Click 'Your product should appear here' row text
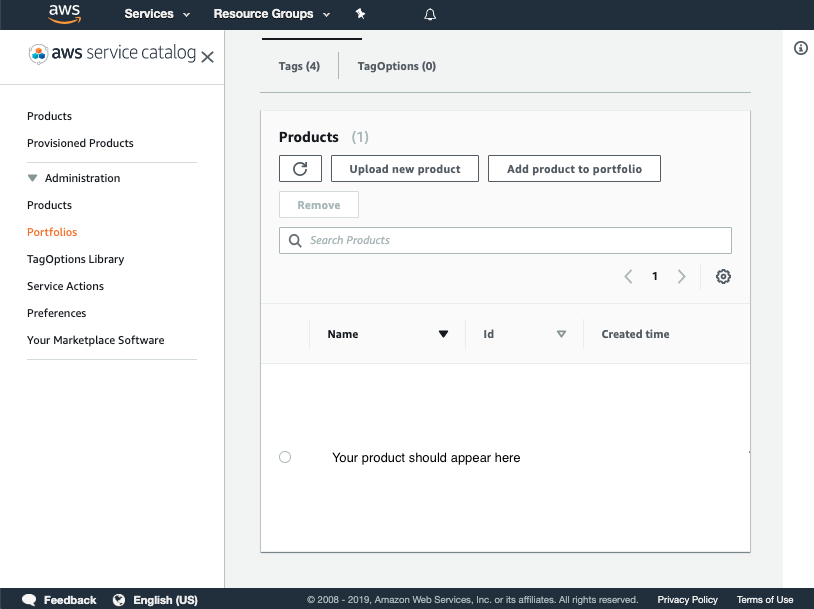This screenshot has height=609, width=814. pyautogui.click(x=426, y=457)
